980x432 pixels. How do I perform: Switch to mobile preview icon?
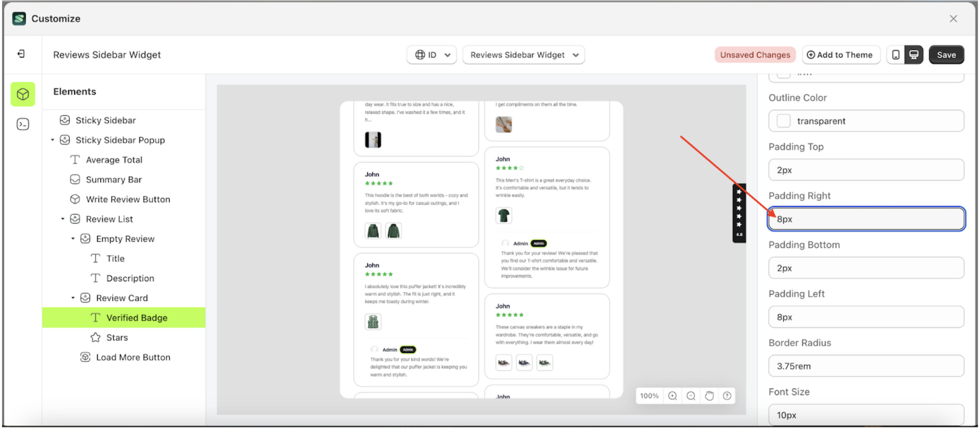pos(895,54)
